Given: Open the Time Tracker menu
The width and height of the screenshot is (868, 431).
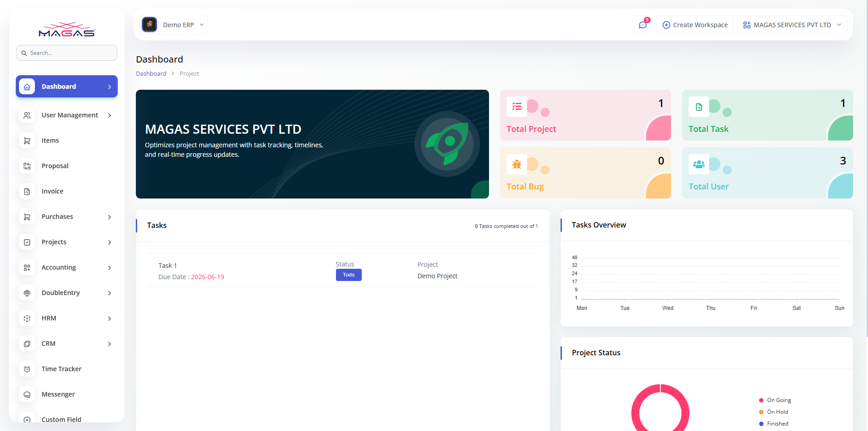Looking at the screenshot, I should click(67, 369).
